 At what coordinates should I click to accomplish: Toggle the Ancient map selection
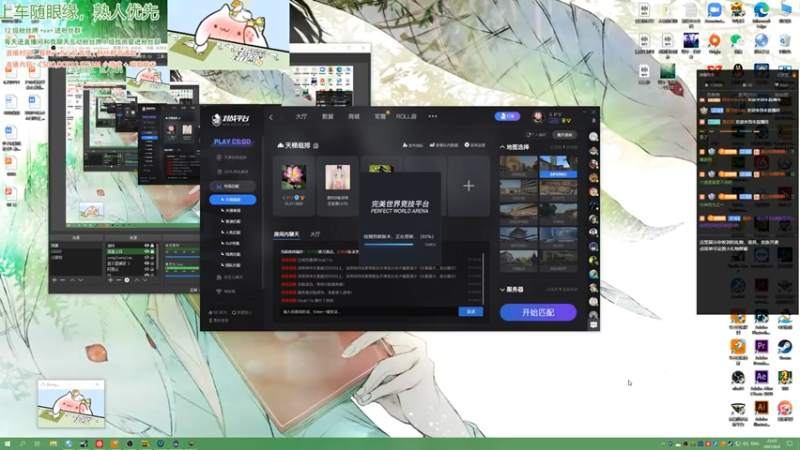click(x=558, y=261)
